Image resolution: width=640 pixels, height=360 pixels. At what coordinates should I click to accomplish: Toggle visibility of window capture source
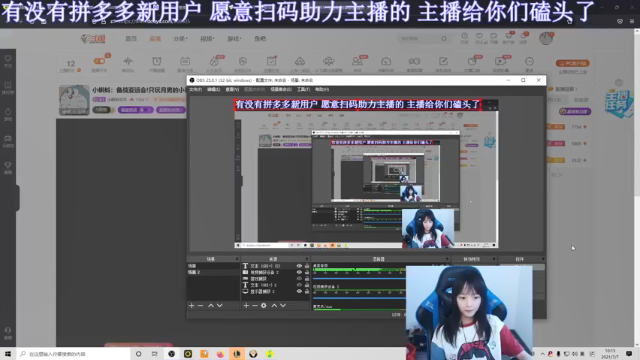(299, 278)
